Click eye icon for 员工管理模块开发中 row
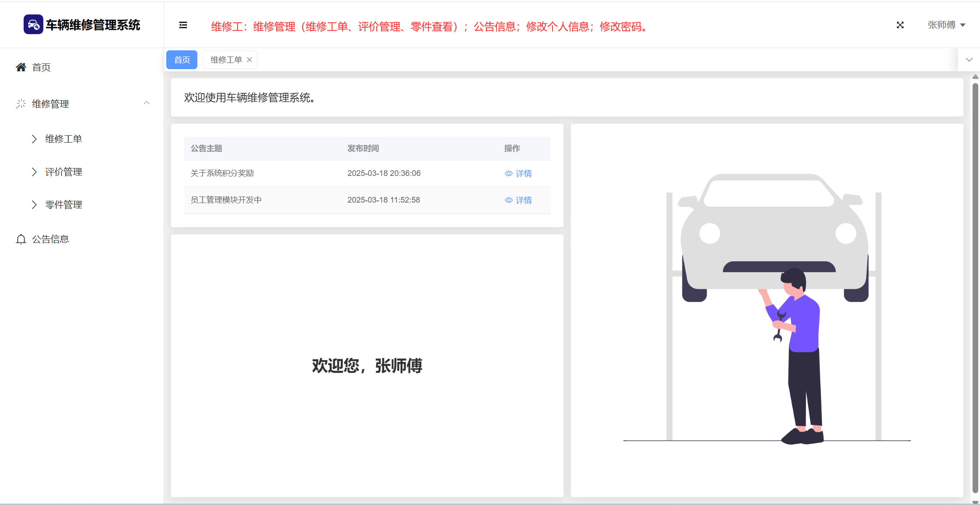Screen dimensions: 980x505 [508, 200]
